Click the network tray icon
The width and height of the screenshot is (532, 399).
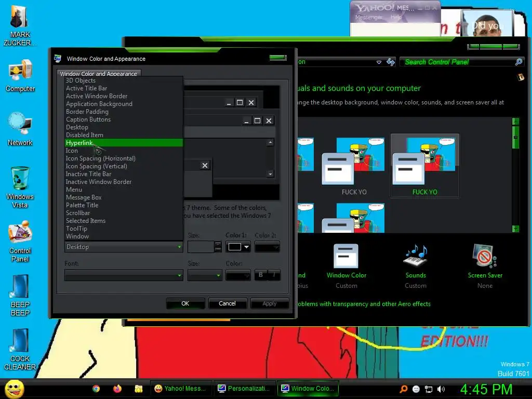429,389
